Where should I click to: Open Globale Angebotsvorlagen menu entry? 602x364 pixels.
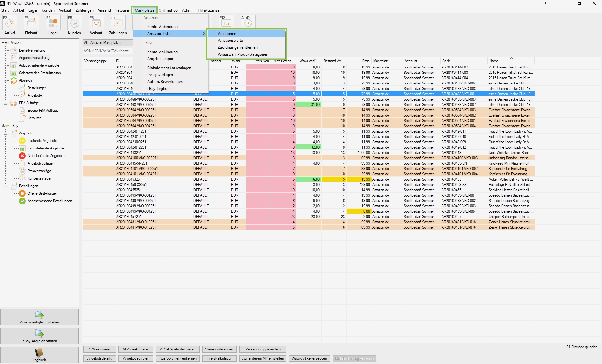click(171, 68)
